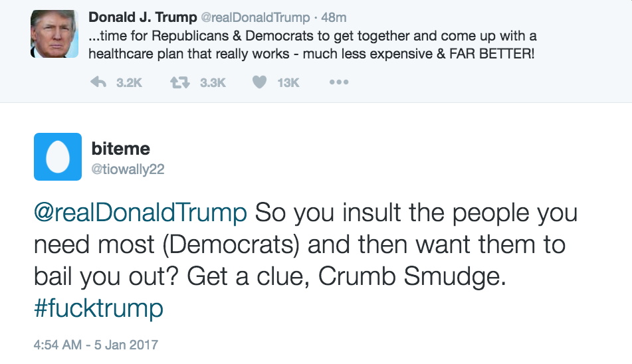This screenshot has height=364, width=632.
Task: Open the #fucktrump hashtag
Action: (x=98, y=308)
